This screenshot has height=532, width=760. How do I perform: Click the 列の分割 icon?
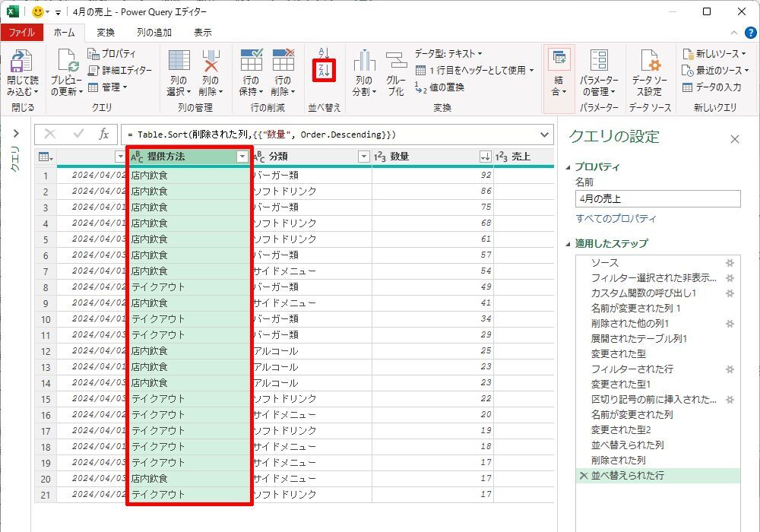pyautogui.click(x=364, y=62)
